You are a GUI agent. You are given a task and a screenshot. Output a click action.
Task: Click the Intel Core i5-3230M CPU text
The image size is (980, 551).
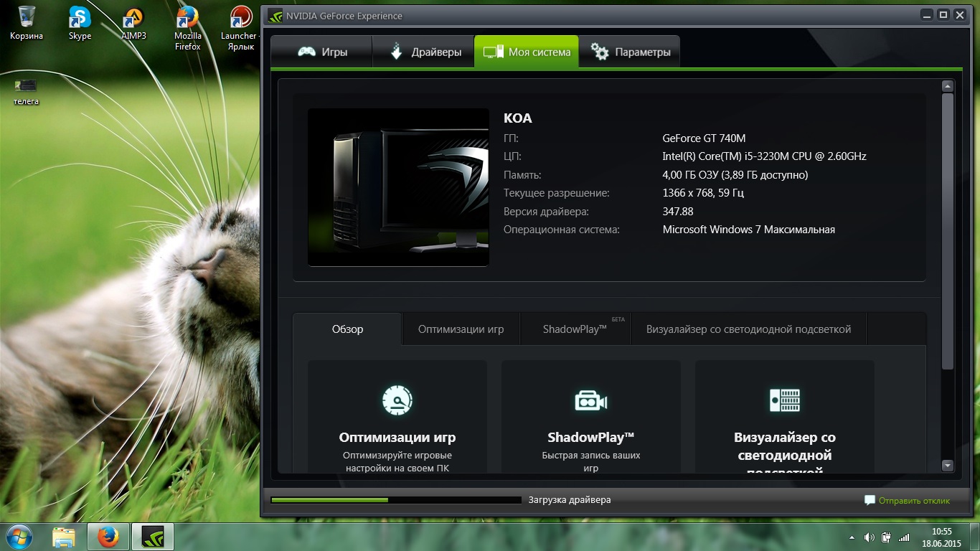pyautogui.click(x=764, y=156)
